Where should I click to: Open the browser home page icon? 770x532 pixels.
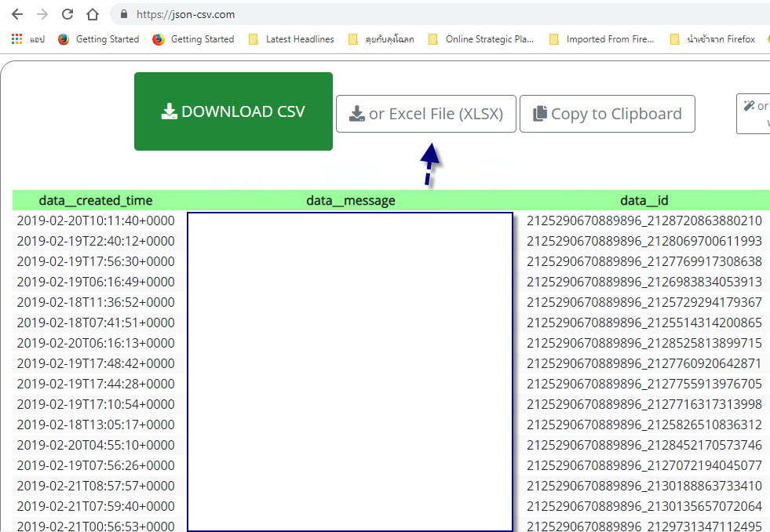tap(93, 14)
